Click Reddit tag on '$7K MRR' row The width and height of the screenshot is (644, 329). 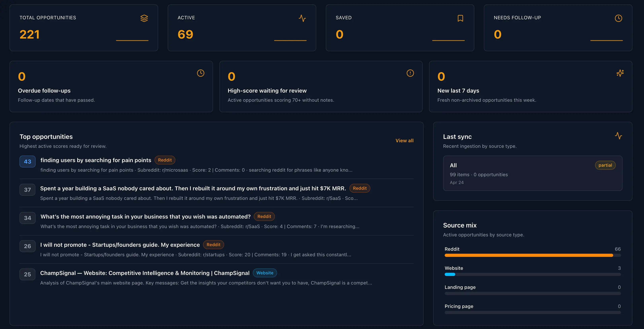click(360, 188)
